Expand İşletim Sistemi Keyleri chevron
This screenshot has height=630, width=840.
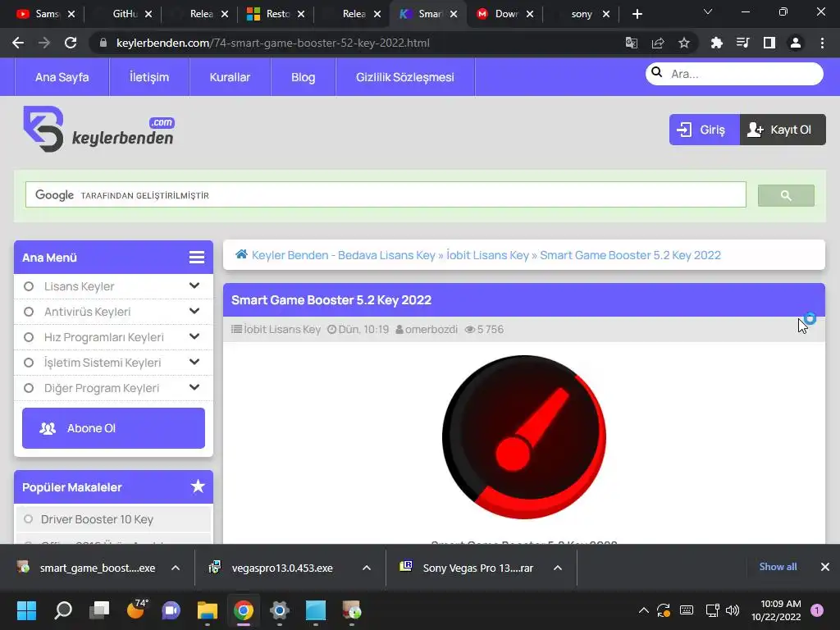pyautogui.click(x=194, y=362)
